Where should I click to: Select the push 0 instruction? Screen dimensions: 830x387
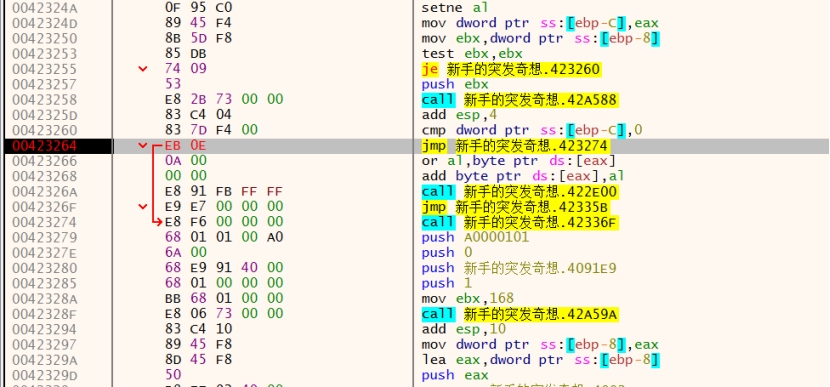tap(446, 253)
